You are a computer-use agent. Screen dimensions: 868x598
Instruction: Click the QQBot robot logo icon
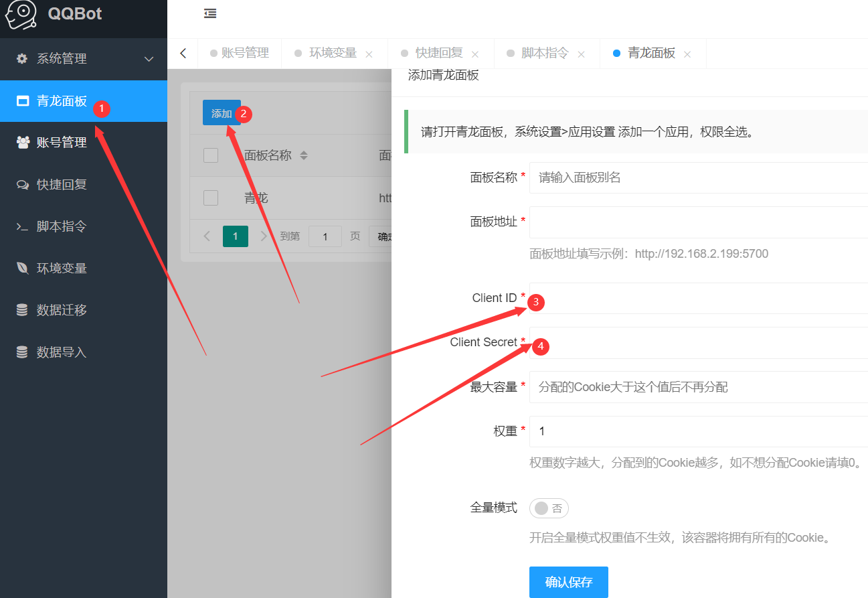click(x=20, y=13)
